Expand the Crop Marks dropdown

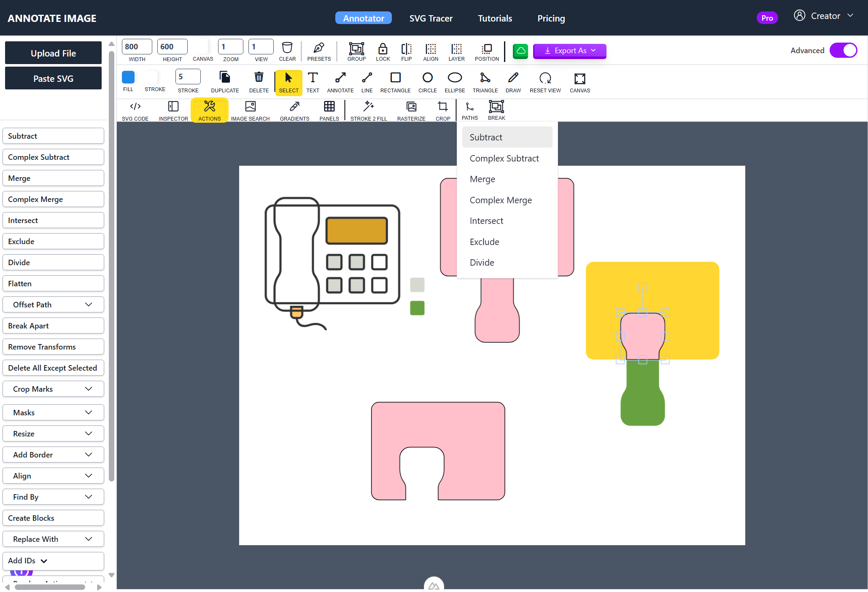53,389
